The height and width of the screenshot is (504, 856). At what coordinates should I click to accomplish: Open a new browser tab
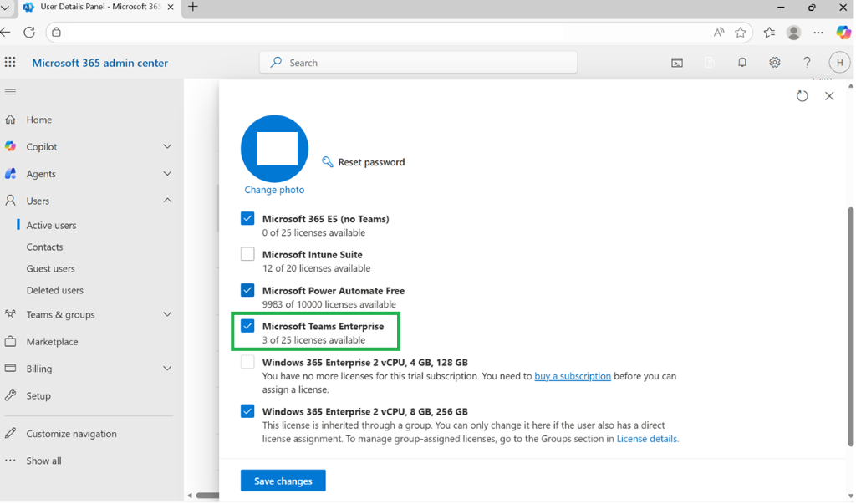[193, 7]
